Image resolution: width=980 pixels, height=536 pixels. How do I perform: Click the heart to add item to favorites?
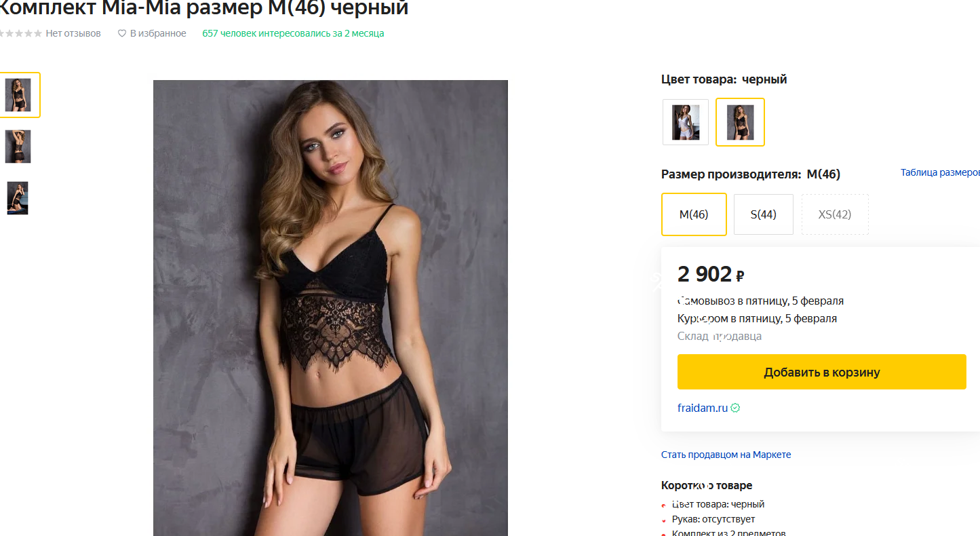[x=121, y=33]
